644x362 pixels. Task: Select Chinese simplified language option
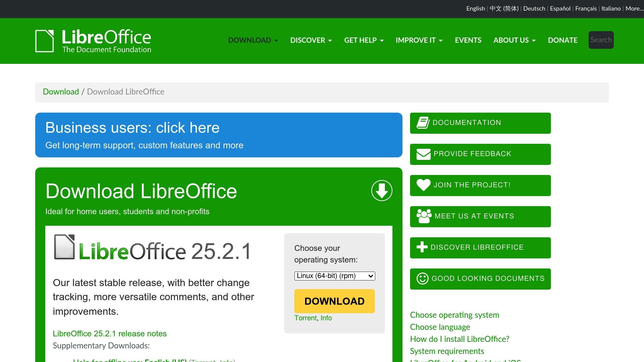point(504,9)
